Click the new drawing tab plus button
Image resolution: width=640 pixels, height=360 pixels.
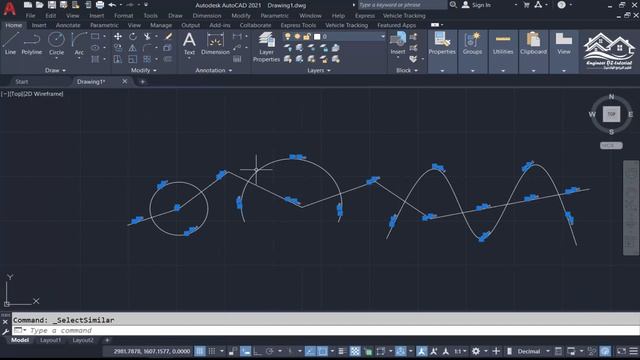pos(142,82)
